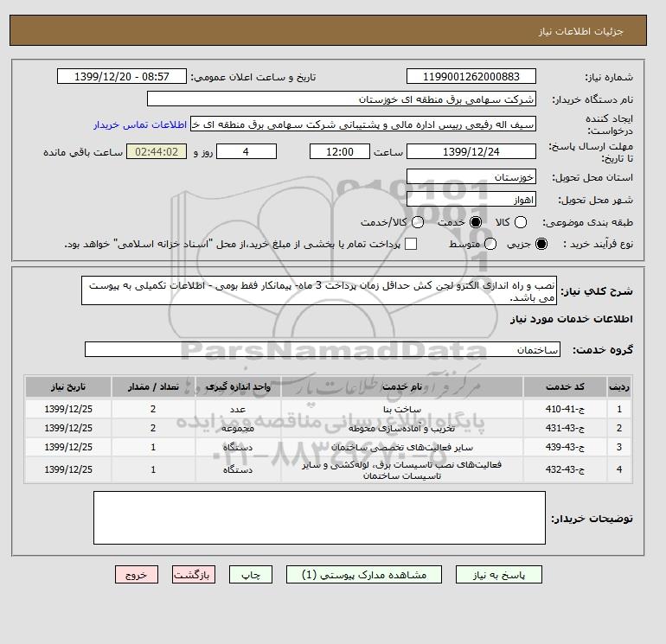
Task: Click the عدد unit cell
Action: (238, 409)
